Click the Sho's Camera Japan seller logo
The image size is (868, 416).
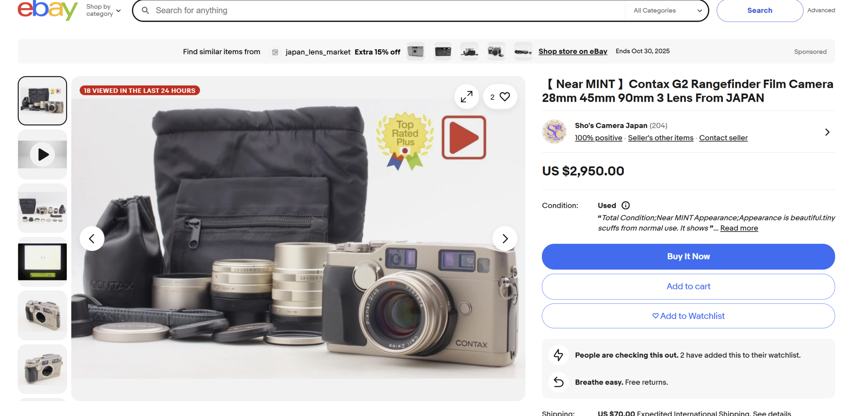coord(554,132)
